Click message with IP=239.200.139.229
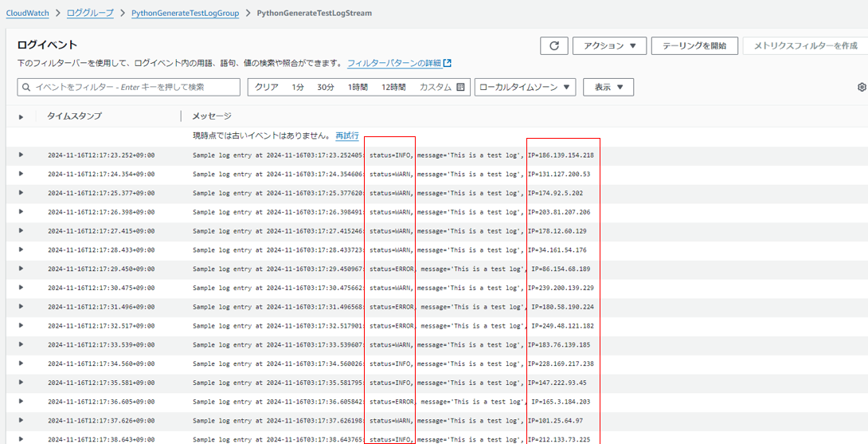The height and width of the screenshot is (444, 868). (x=393, y=288)
